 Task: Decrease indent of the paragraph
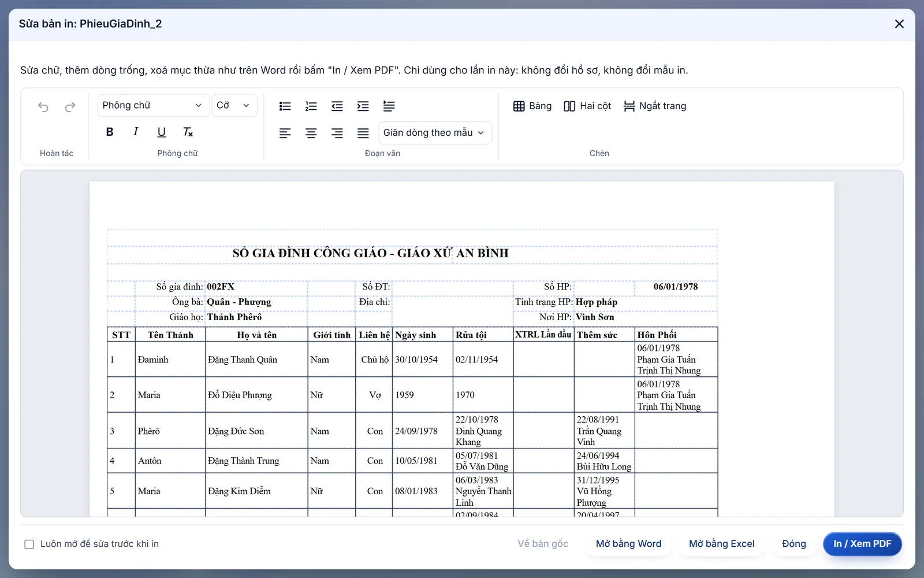pyautogui.click(x=337, y=106)
